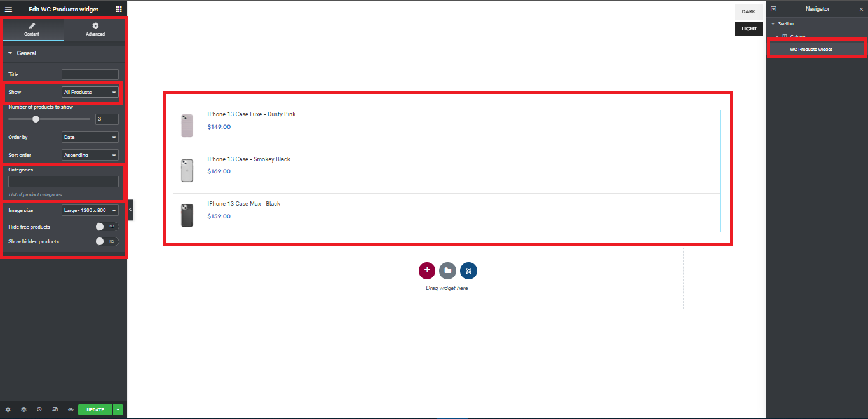
Task: Open the Sort order dropdown
Action: [90, 155]
